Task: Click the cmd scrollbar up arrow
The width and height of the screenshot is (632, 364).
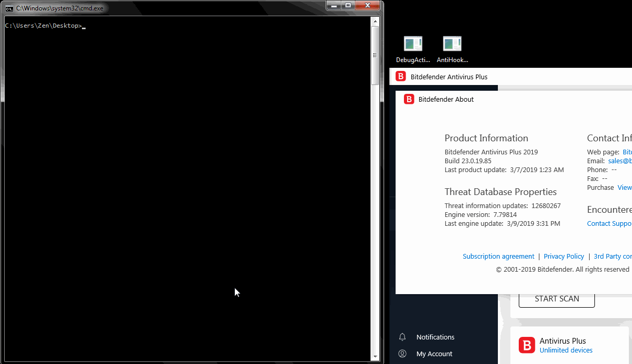Action: [x=375, y=21]
